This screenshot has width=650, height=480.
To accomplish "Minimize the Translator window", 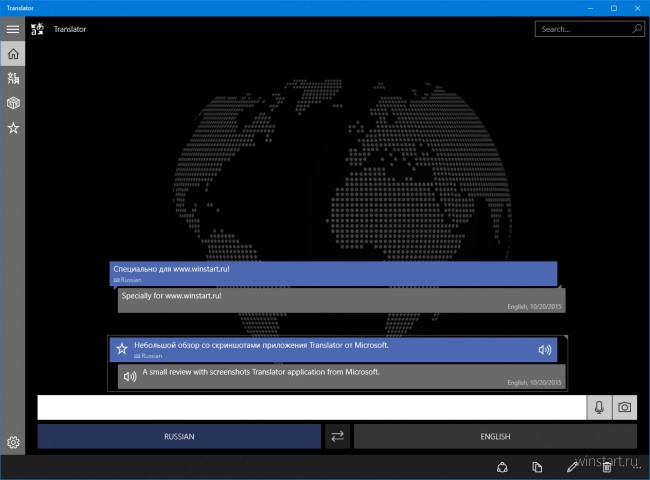I will tap(590, 8).
